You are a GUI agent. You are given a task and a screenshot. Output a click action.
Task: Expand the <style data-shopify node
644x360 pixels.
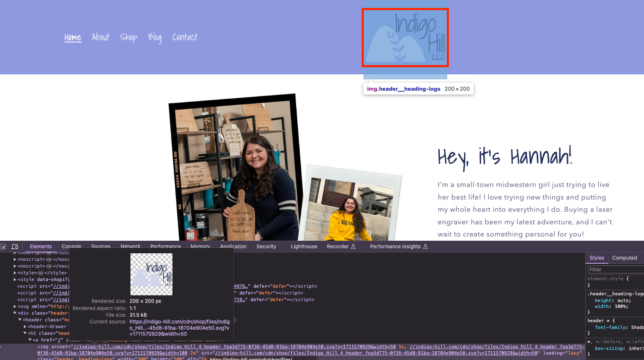click(x=15, y=280)
